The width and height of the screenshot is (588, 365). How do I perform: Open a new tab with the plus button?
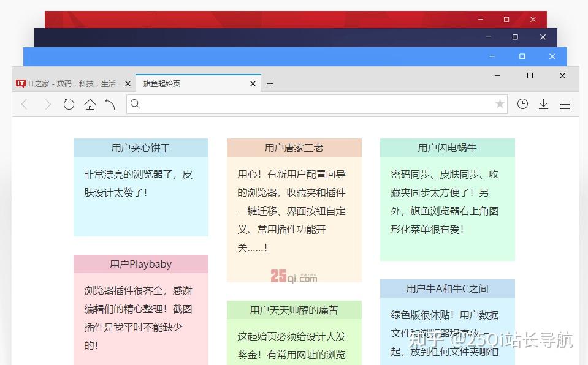270,83
